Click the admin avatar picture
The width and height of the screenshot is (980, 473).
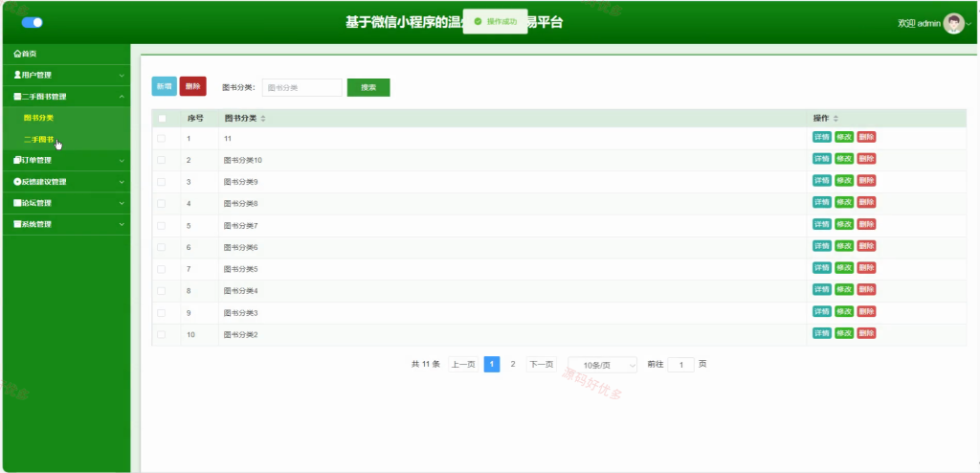(952, 23)
